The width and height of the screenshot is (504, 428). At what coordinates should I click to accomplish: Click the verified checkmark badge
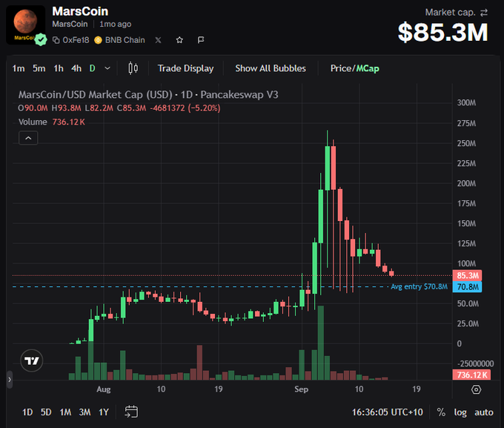coord(41,40)
